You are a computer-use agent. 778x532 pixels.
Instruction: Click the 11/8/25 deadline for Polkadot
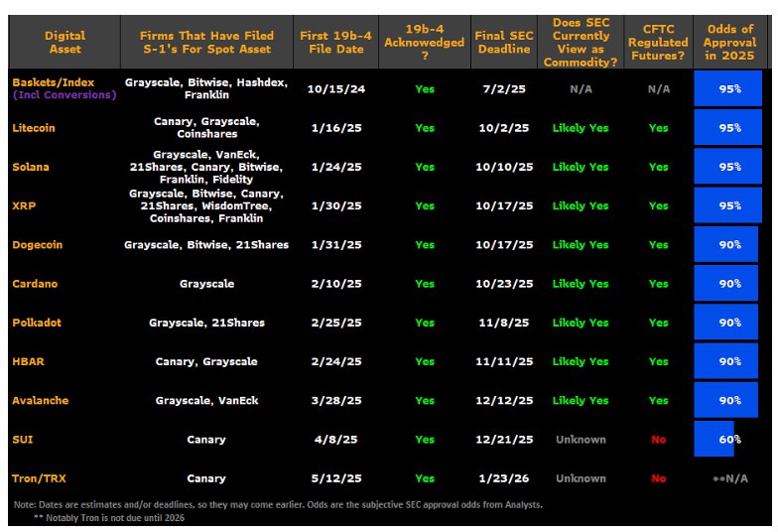504,323
